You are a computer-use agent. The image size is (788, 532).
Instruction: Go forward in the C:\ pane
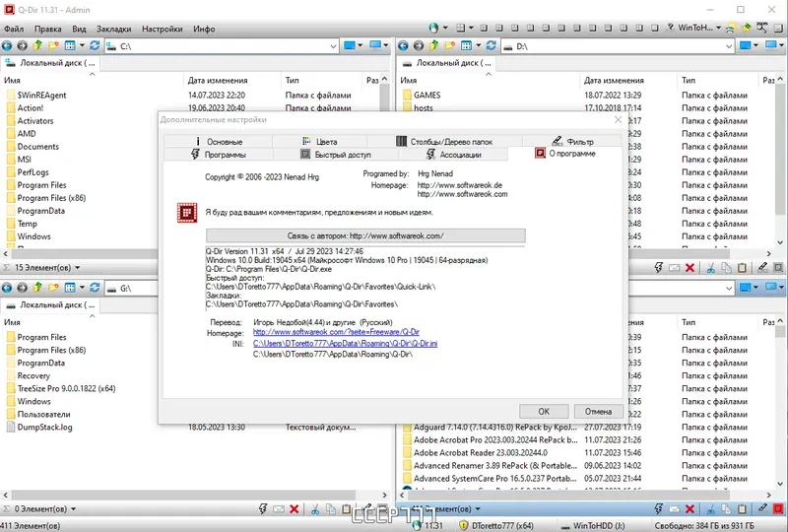pos(22,45)
